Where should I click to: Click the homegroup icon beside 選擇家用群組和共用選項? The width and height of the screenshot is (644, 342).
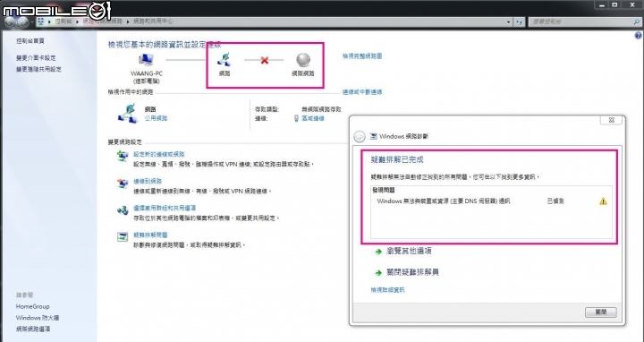pos(123,210)
